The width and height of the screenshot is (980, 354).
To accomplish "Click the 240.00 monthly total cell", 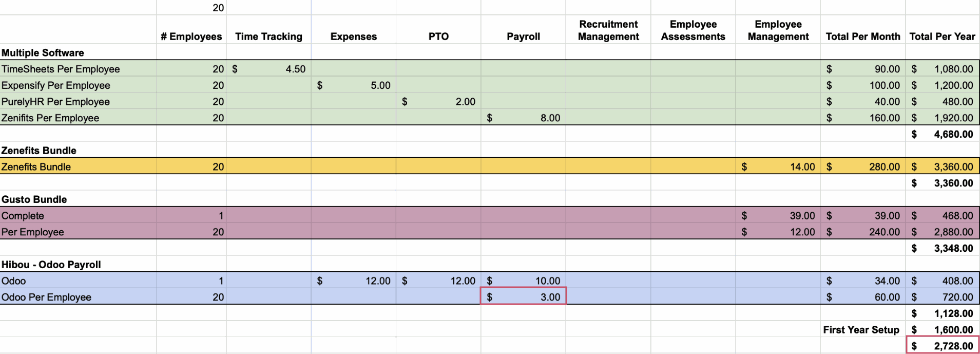I will click(863, 232).
